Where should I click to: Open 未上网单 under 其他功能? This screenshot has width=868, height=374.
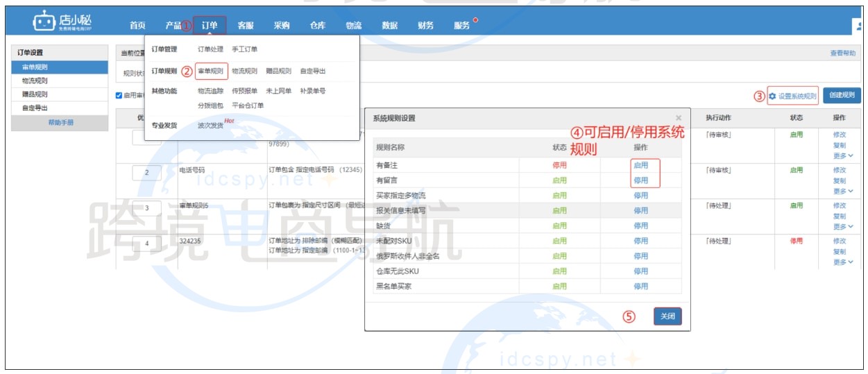278,91
